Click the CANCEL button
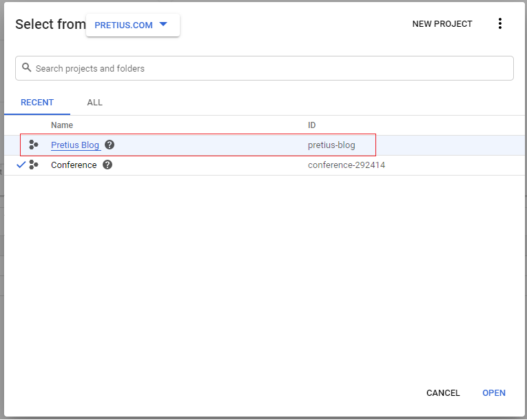Screen dimensions: 527x420 click(x=443, y=392)
